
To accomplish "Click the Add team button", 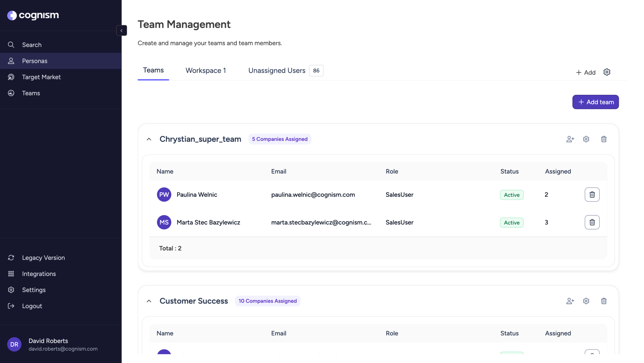I will coord(595,102).
